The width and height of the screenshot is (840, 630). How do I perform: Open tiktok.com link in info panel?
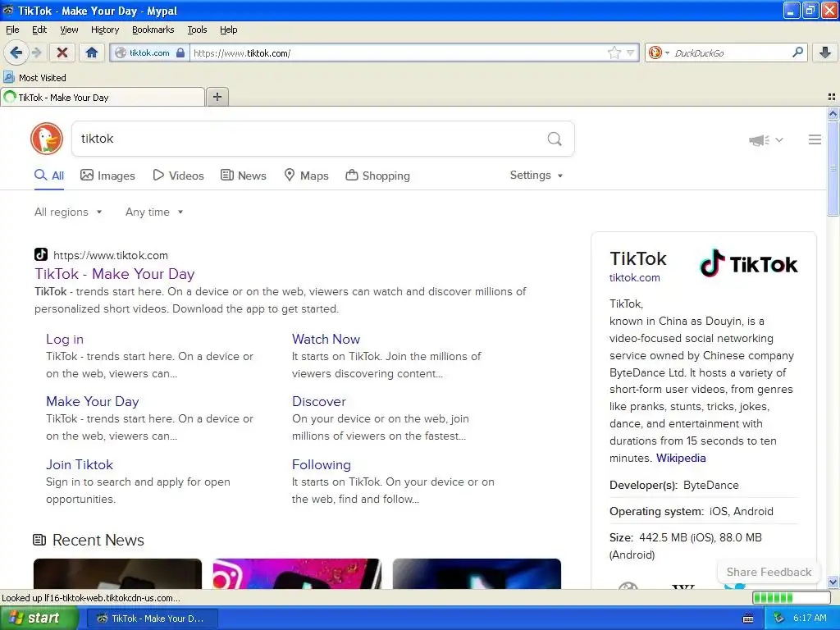[634, 277]
